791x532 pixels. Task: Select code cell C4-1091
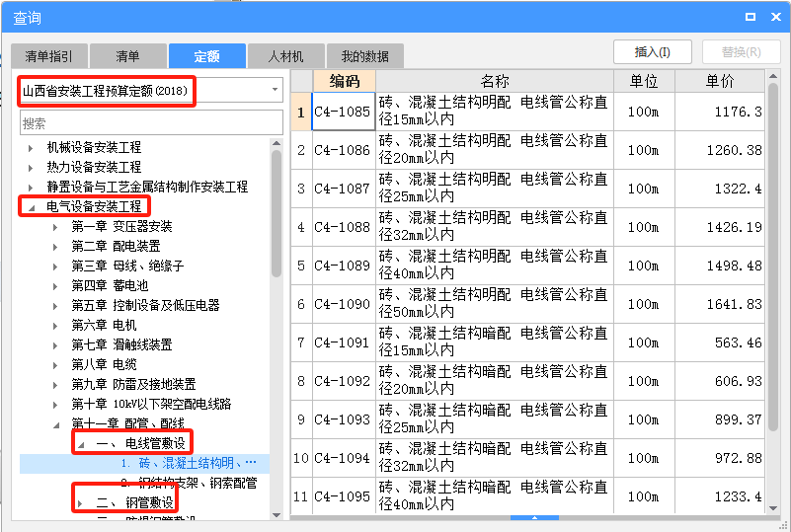(x=343, y=342)
